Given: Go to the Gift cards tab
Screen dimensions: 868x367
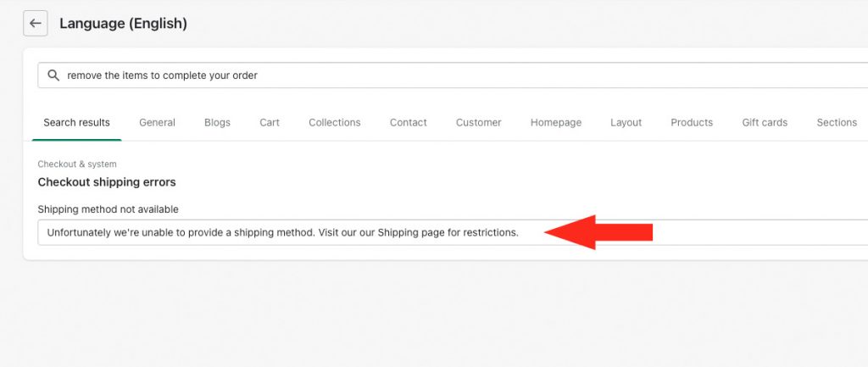Looking at the screenshot, I should (x=765, y=123).
